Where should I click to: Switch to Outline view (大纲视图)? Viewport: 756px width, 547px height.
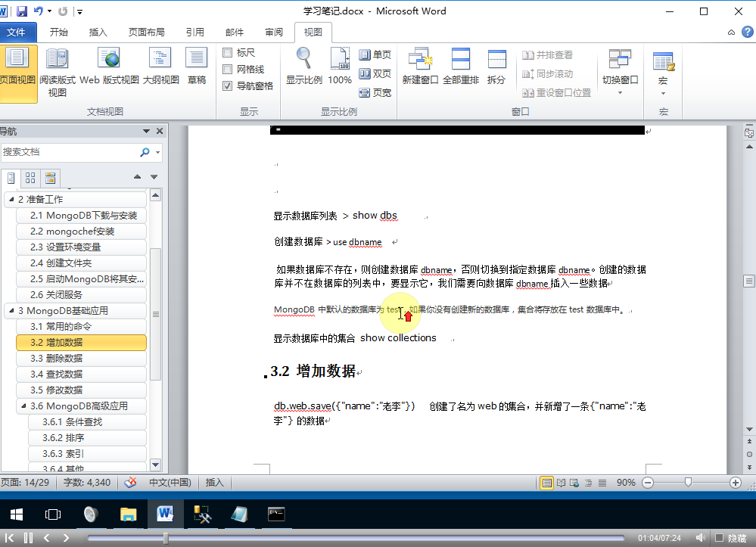[160, 65]
